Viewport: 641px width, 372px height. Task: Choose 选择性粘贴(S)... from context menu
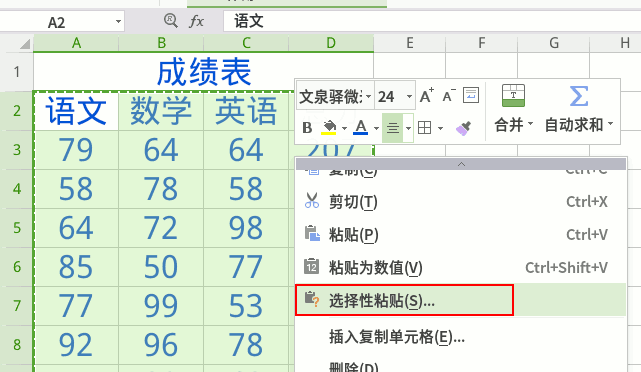(461, 300)
